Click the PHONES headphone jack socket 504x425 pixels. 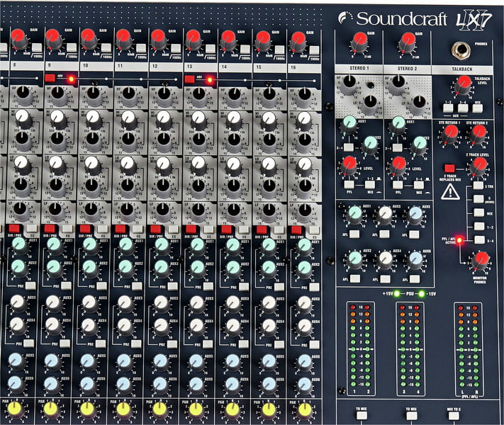pyautogui.click(x=461, y=50)
